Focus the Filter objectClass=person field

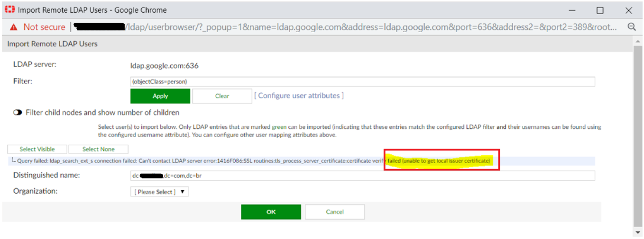pyautogui.click(x=363, y=82)
